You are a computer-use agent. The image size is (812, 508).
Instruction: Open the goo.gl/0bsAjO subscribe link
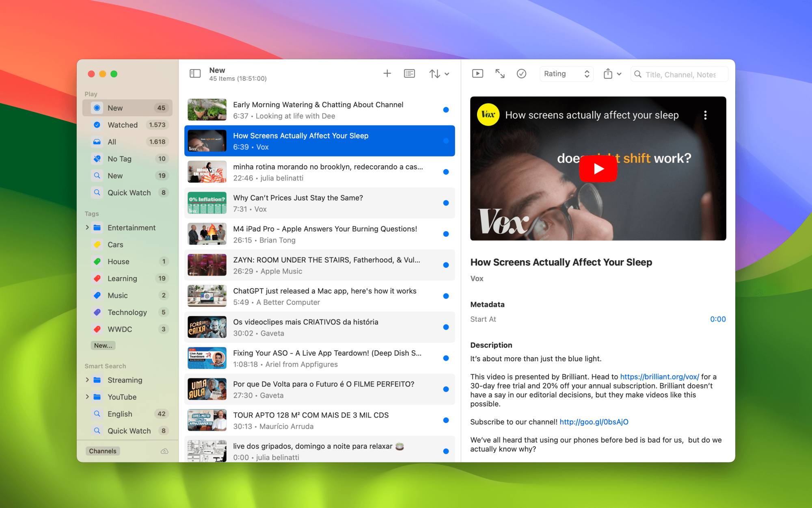pos(594,422)
